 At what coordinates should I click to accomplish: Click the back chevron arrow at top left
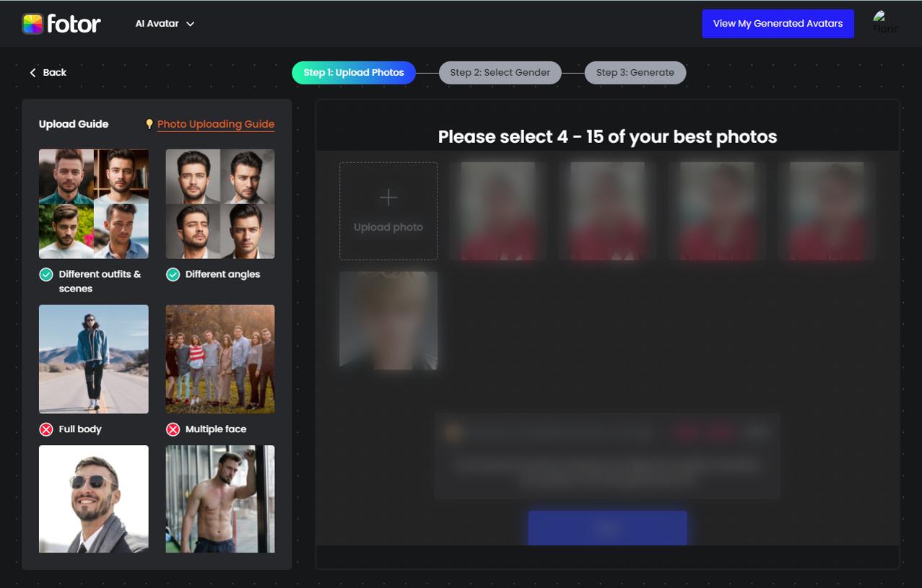coord(32,72)
